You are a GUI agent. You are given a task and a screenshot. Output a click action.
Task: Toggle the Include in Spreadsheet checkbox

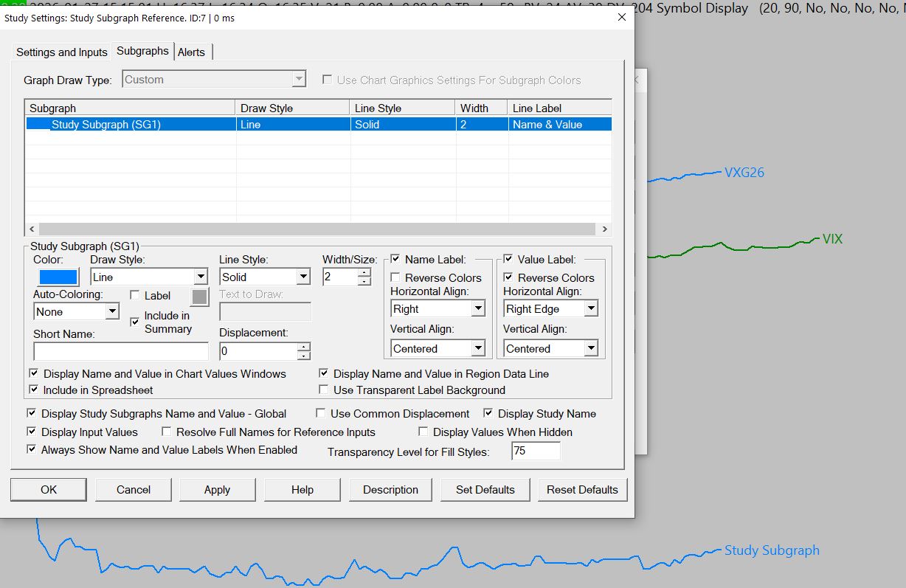[33, 390]
